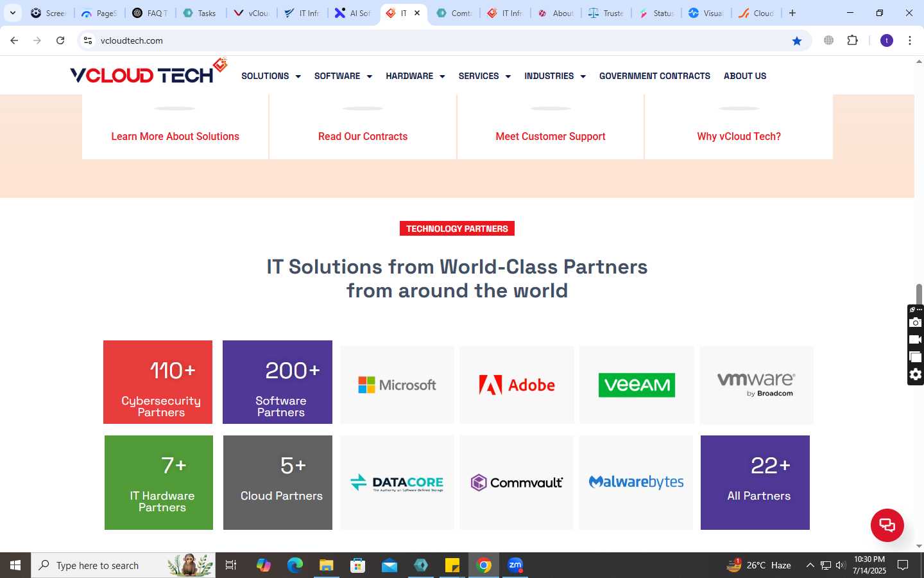Open Microsoft Store from the taskbar
This screenshot has width=924, height=578.
358,565
